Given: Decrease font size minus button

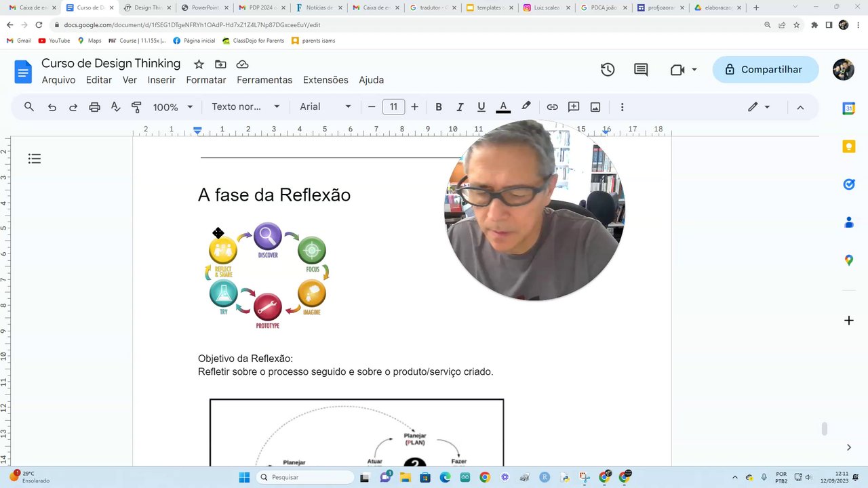Looking at the screenshot, I should pos(372,107).
